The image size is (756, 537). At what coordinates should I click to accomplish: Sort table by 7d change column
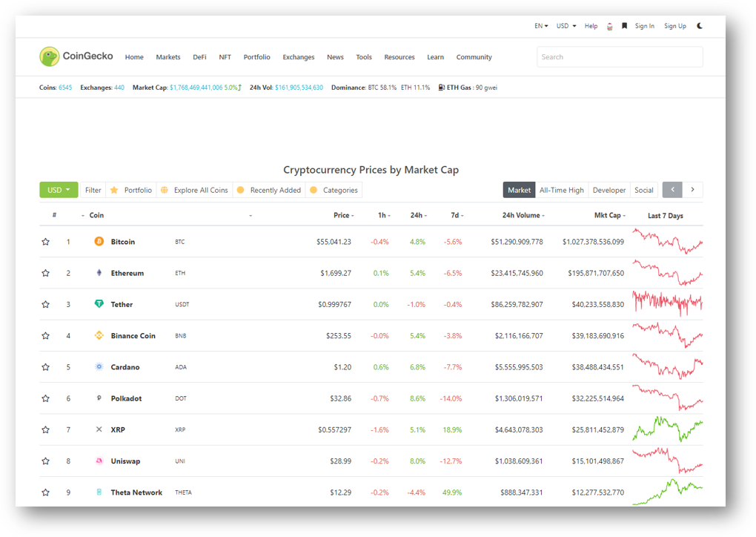[457, 215]
